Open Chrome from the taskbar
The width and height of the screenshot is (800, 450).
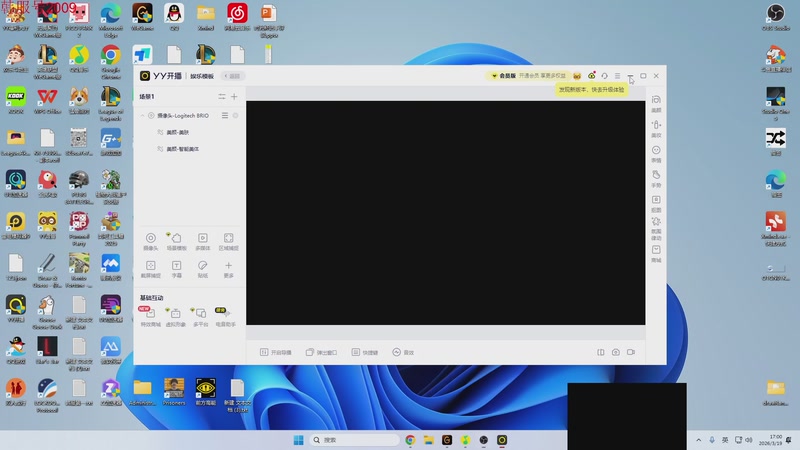[x=410, y=440]
